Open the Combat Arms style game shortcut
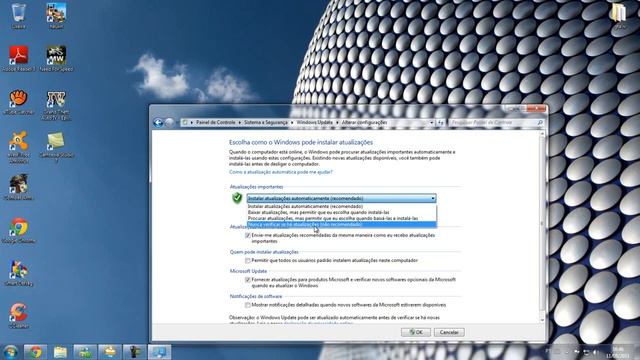 [x=18, y=187]
